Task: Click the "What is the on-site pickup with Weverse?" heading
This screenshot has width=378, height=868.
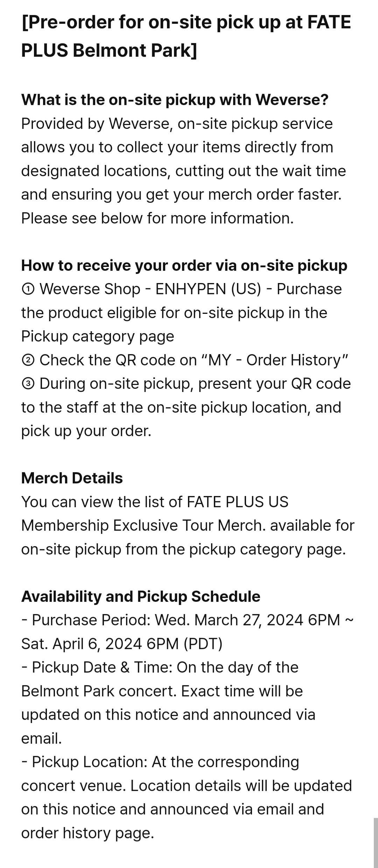Action: tap(175, 100)
